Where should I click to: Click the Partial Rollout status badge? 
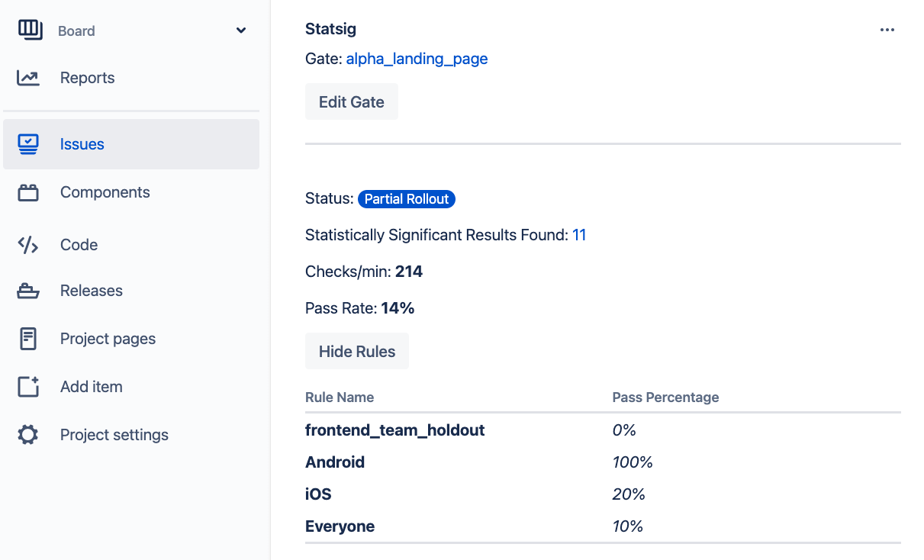[407, 199]
